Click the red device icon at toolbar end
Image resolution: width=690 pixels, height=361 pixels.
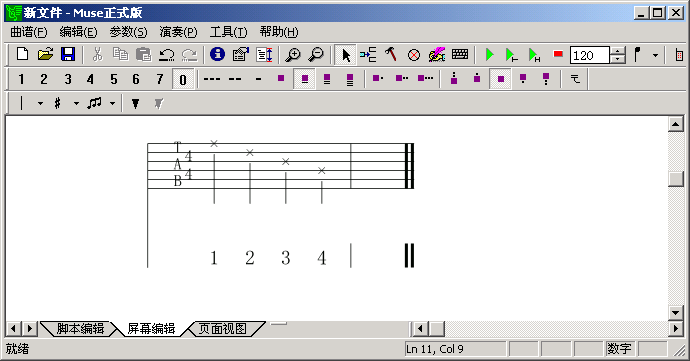tap(679, 55)
